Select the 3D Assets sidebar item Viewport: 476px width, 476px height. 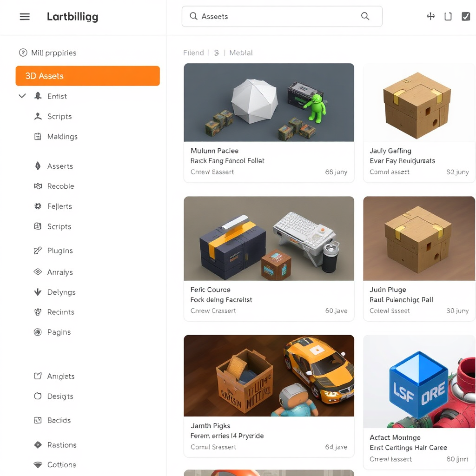point(87,76)
